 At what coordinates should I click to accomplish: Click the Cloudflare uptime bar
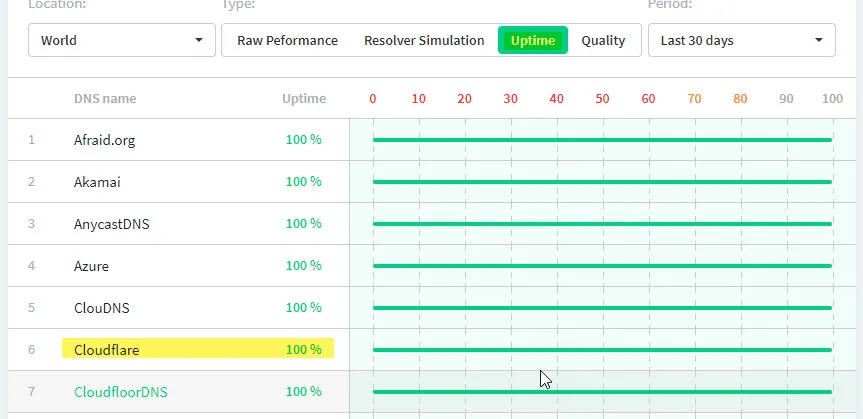602,350
